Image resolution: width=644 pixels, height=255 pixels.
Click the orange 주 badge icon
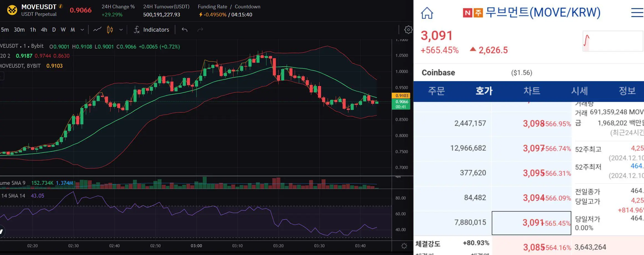click(478, 13)
